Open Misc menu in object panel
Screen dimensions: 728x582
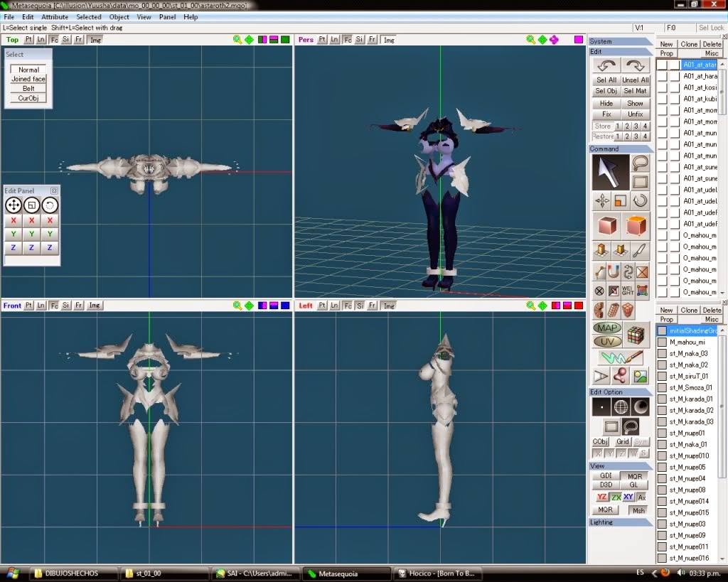tap(711, 53)
